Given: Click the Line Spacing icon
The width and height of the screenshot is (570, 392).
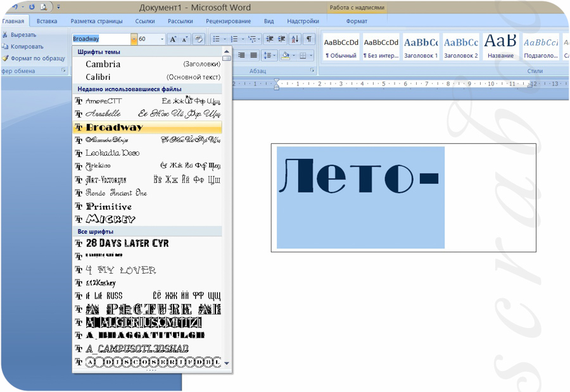Looking at the screenshot, I should pyautogui.click(x=267, y=55).
